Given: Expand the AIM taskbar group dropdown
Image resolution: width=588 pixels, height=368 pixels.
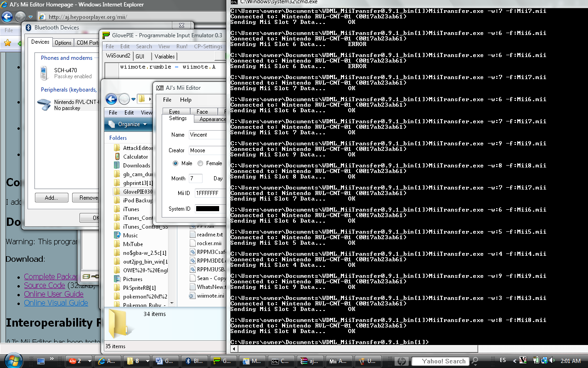Looking at the screenshot, I should pyautogui.click(x=90, y=361).
